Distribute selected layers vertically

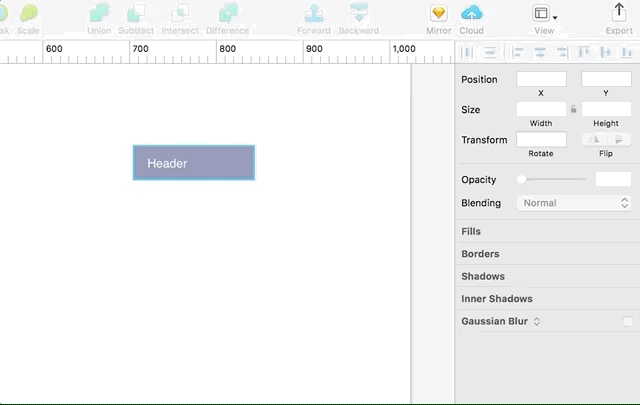coord(490,52)
